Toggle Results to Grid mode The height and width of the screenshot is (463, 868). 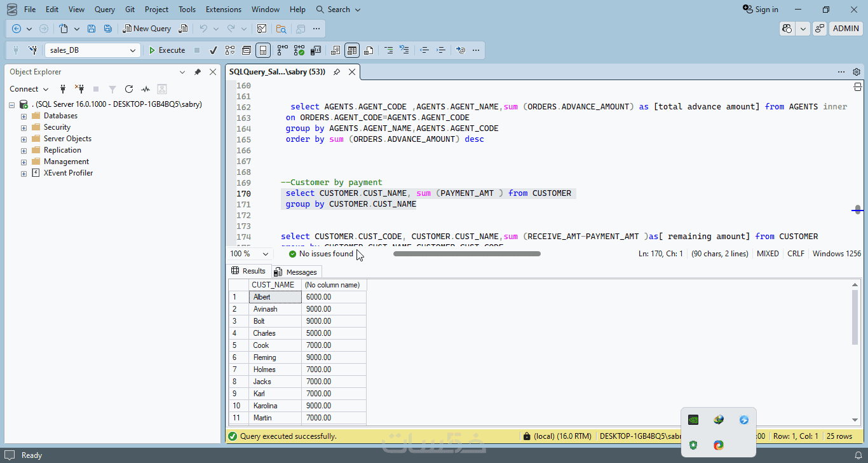[352, 50]
